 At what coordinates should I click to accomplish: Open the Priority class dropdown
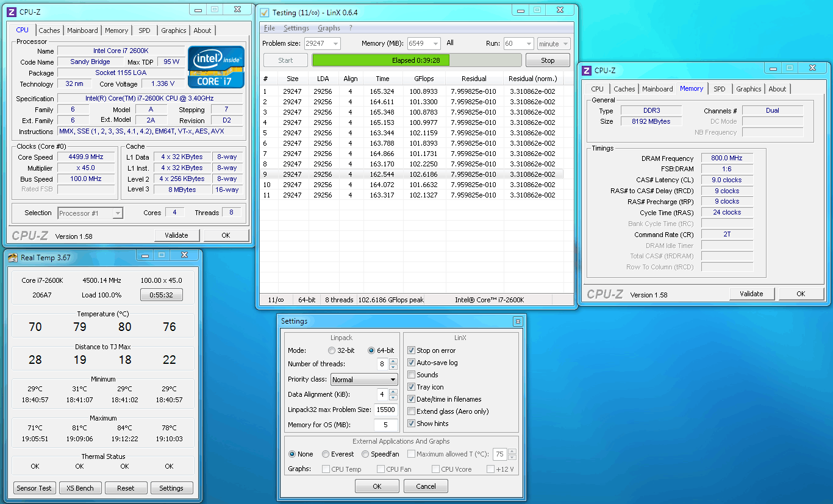click(x=364, y=380)
